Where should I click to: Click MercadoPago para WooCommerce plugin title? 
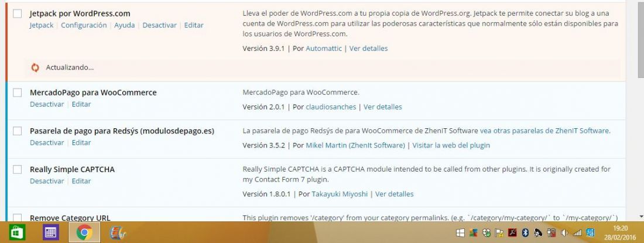tap(93, 93)
